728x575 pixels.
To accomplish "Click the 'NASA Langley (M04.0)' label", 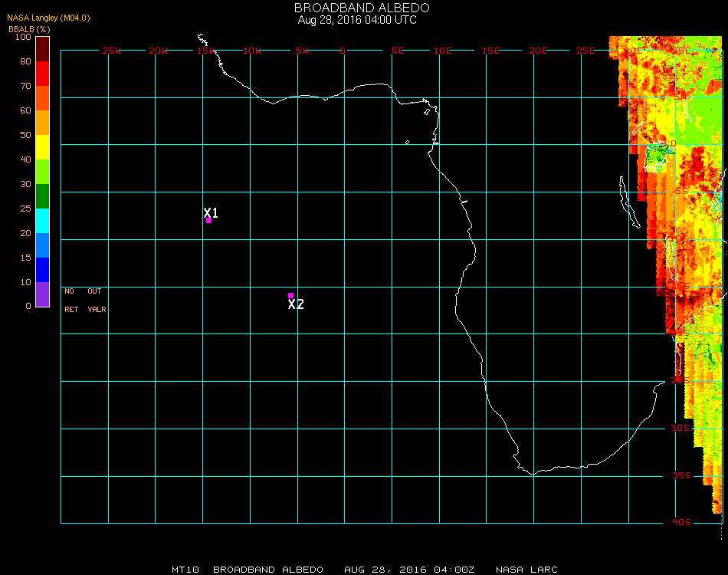I will coord(48,18).
